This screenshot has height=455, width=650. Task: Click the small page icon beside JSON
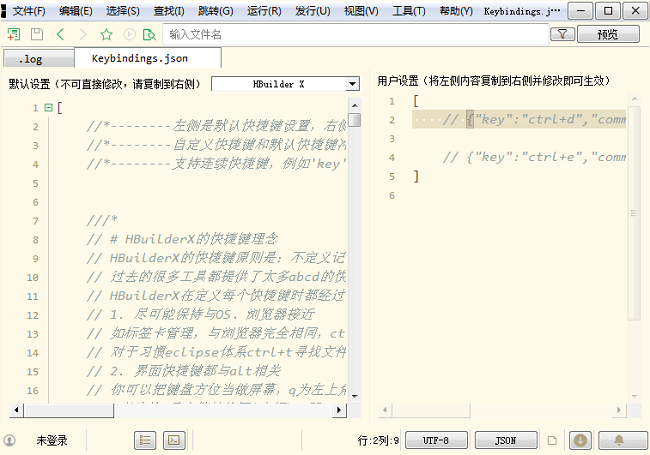click(x=552, y=440)
